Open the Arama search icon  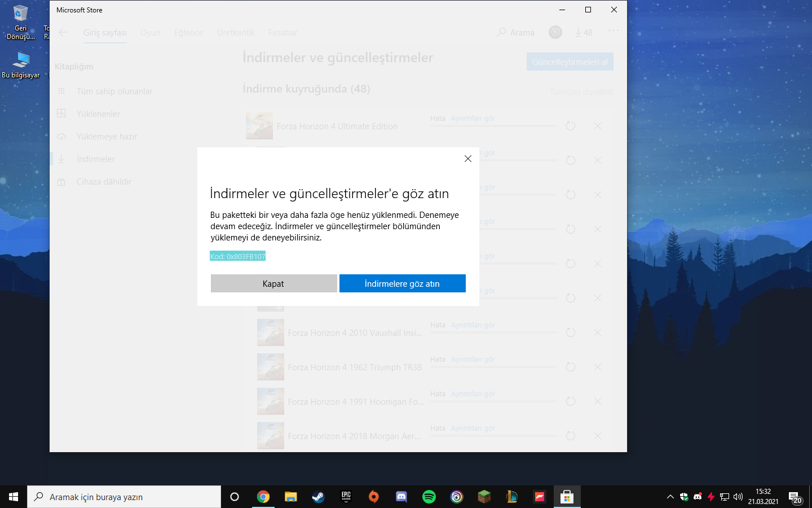(501, 32)
